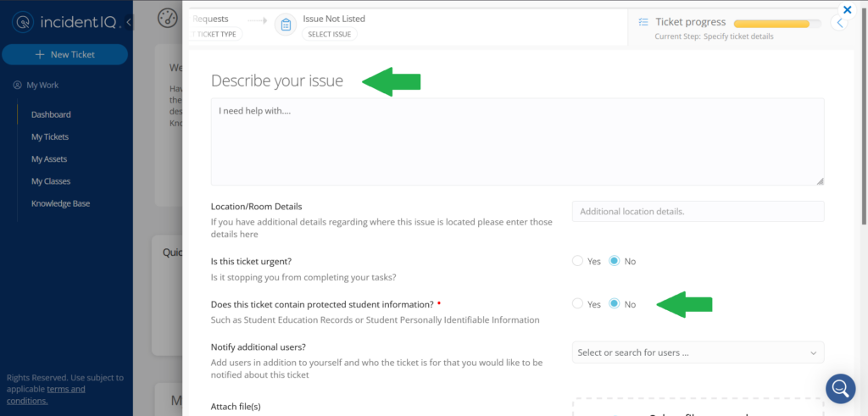Screen dimensions: 868x416
Task: Open Knowledge Base in sidebar
Action: [x=60, y=203]
